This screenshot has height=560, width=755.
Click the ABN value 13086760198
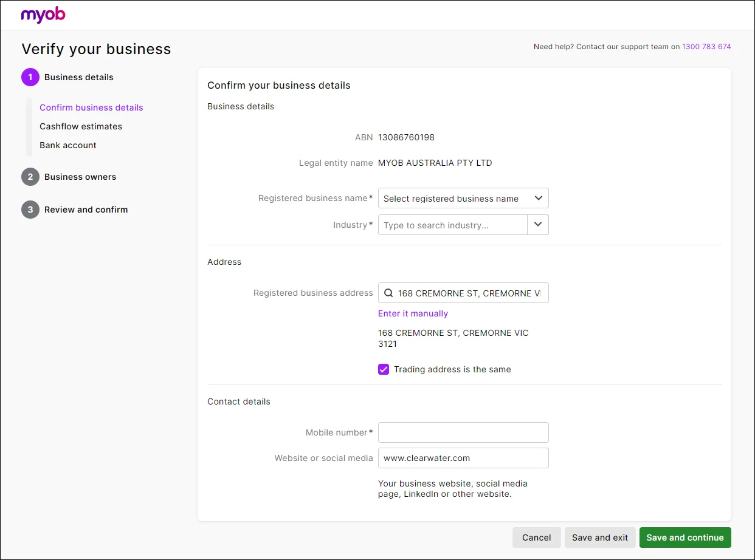[x=406, y=137]
